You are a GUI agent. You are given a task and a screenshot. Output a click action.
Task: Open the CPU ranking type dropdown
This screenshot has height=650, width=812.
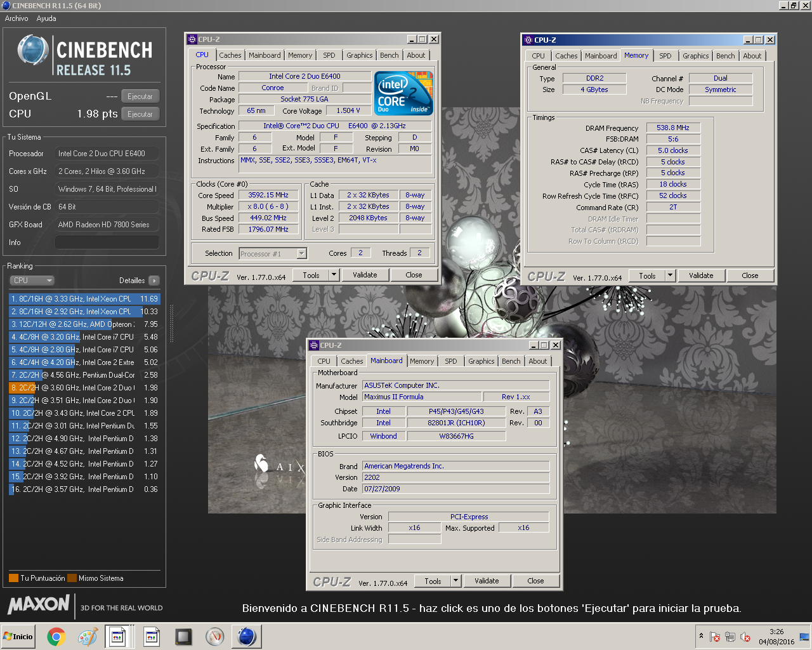click(x=32, y=281)
